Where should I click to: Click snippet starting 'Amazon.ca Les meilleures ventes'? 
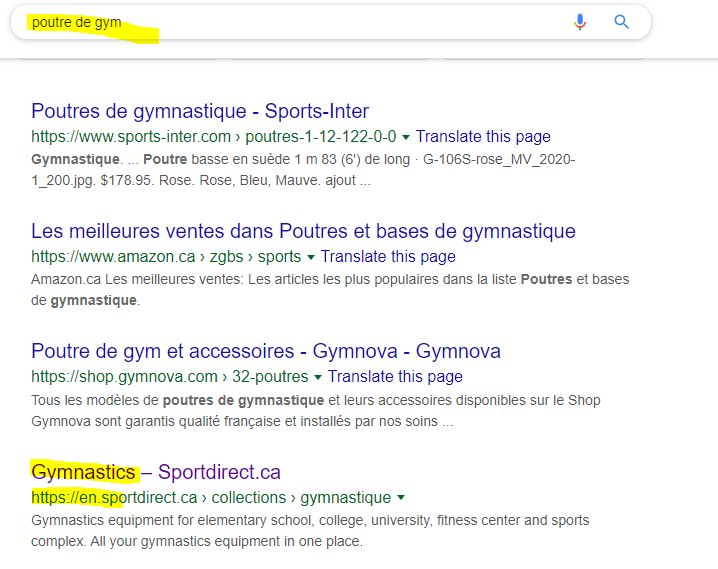tap(330, 290)
